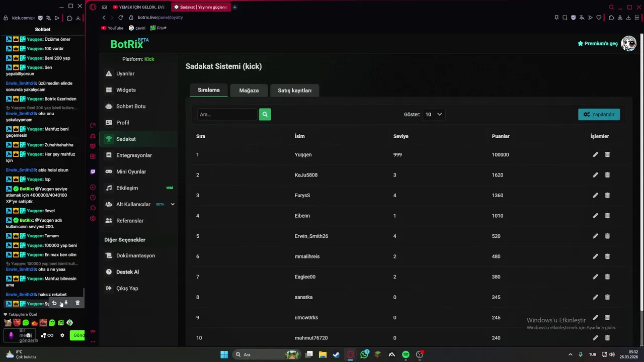
Task: Switch to the Mağaza tab
Action: click(249, 90)
